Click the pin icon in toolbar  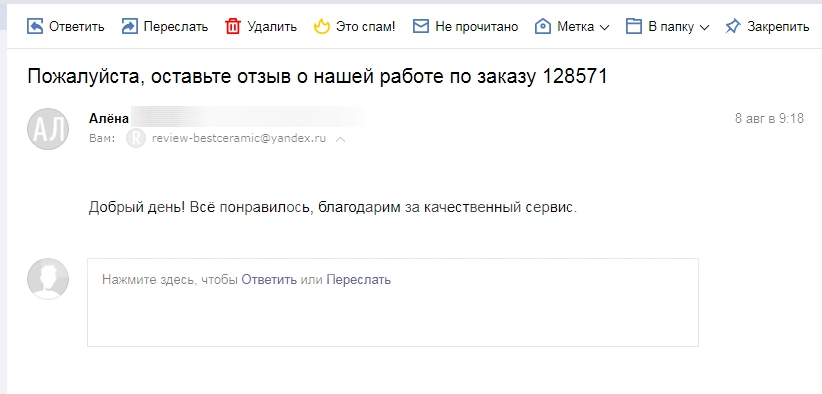(732, 26)
